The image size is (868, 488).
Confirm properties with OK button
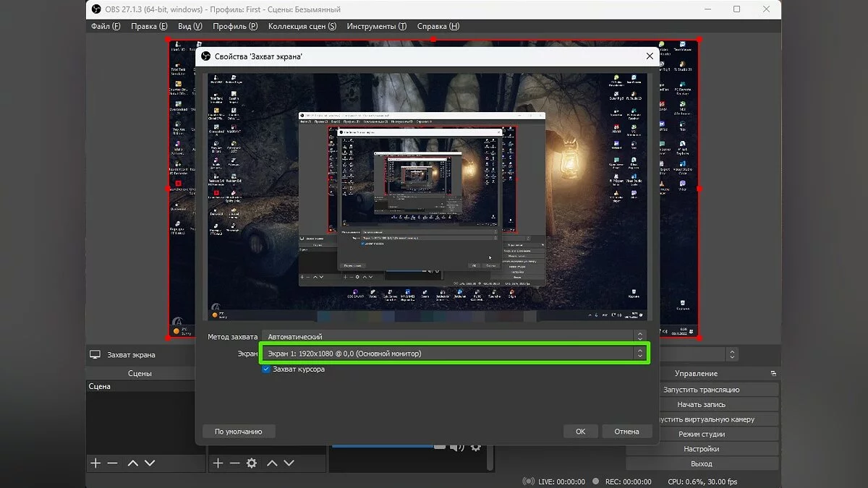pos(581,432)
